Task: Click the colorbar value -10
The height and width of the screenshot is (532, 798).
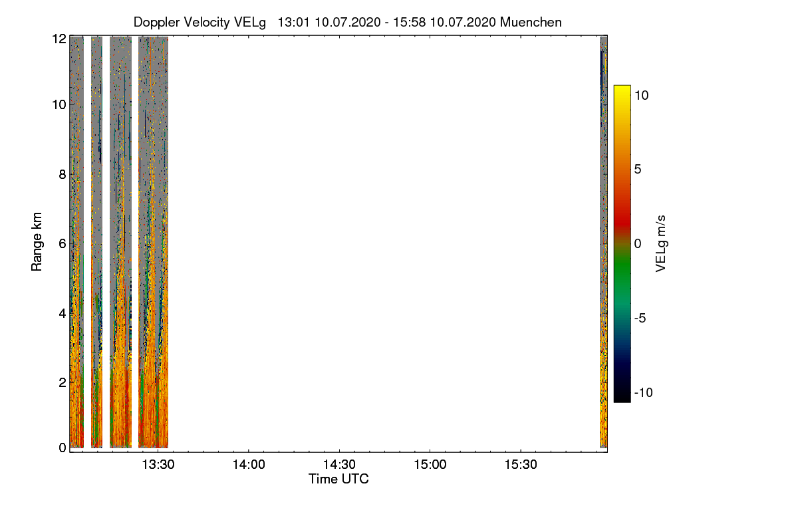Action: 644,392
